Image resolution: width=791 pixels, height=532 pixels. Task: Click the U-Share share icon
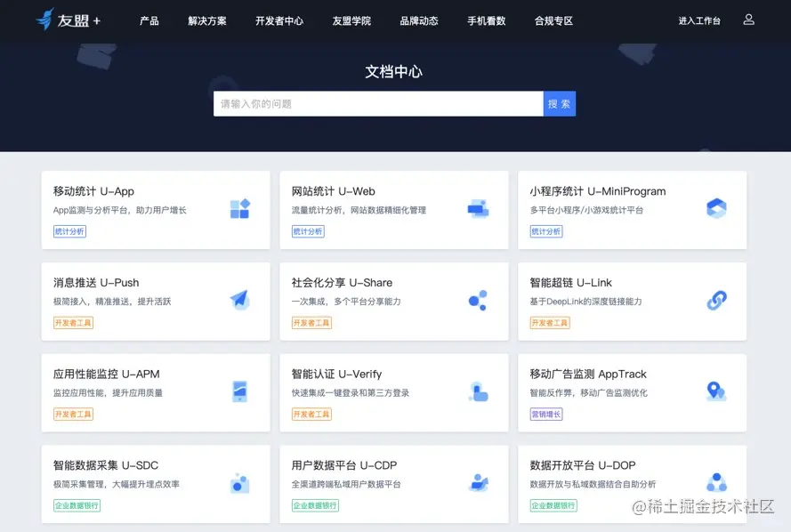478,300
